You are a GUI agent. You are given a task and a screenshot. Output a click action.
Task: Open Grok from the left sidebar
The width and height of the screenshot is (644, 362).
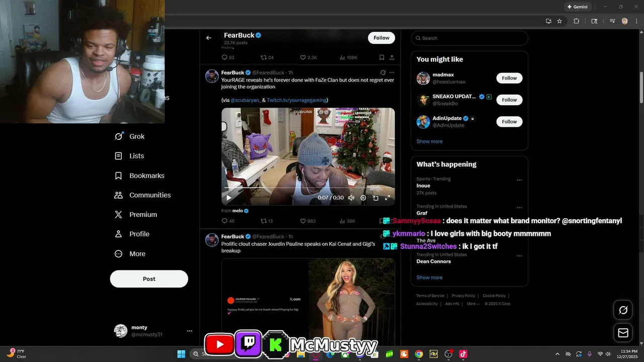(x=130, y=136)
